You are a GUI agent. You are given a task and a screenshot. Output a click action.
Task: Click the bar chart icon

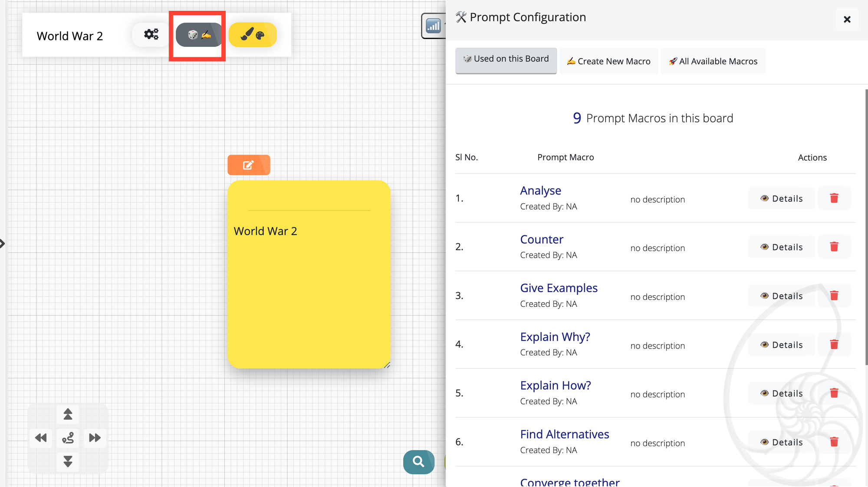tap(433, 26)
